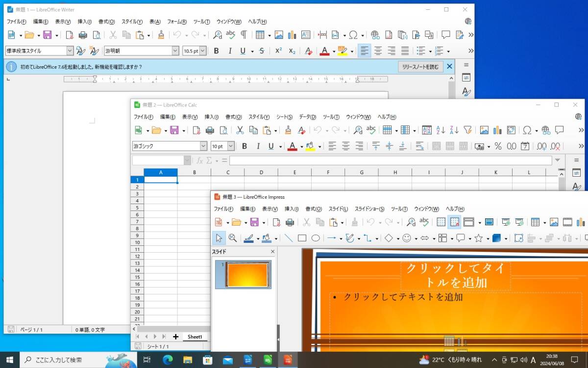Apply yellow highlighting color in Writer
The width and height of the screenshot is (588, 368).
(x=342, y=51)
